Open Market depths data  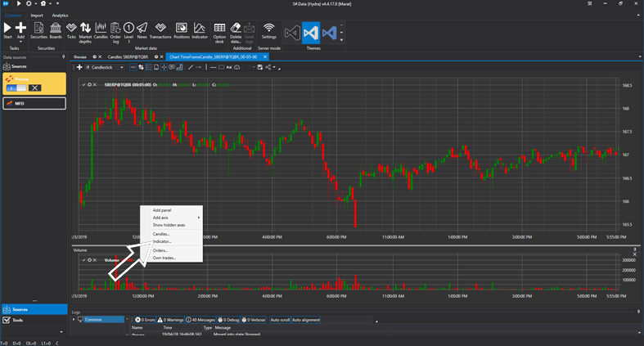85,33
